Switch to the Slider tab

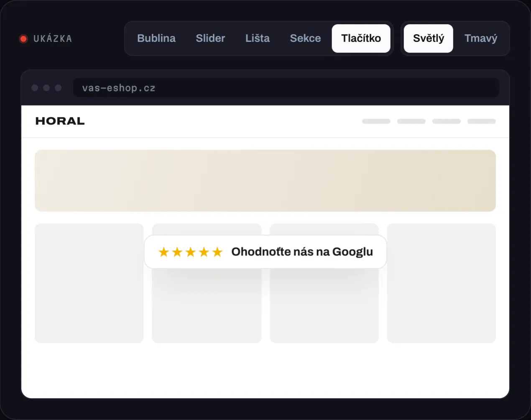[x=210, y=38]
